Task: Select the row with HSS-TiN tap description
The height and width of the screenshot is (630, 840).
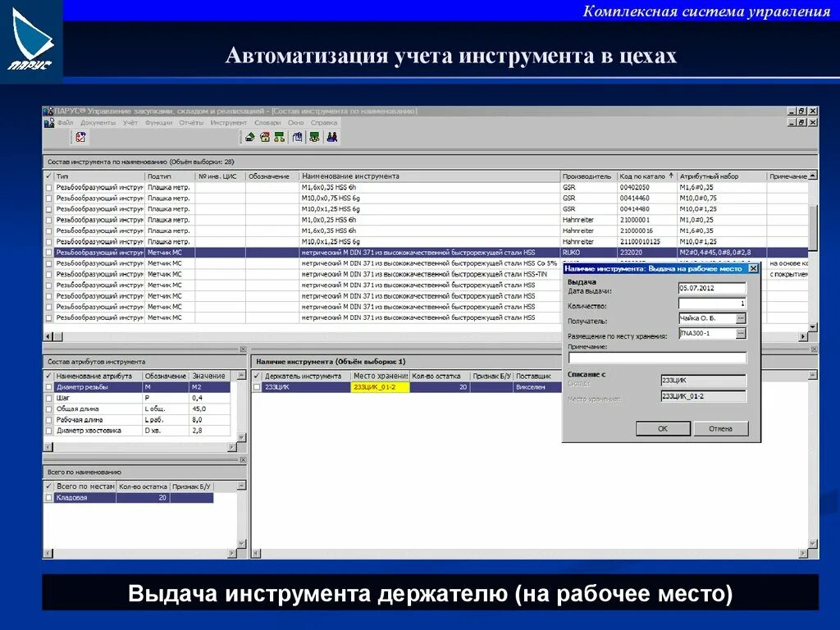Action: point(426,274)
